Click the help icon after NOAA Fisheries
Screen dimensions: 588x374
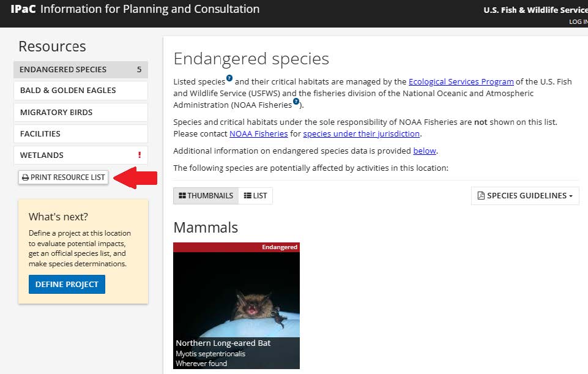pyautogui.click(x=296, y=102)
